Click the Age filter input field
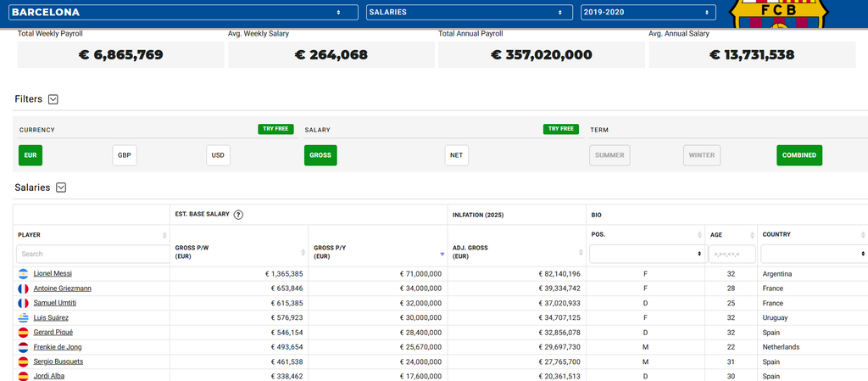This screenshot has height=381, width=868. 732,255
